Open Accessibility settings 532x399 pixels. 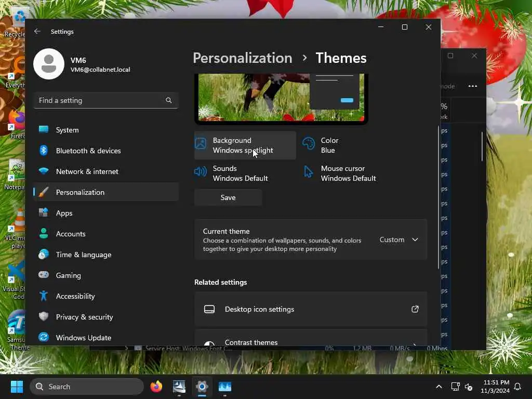(x=106, y=296)
